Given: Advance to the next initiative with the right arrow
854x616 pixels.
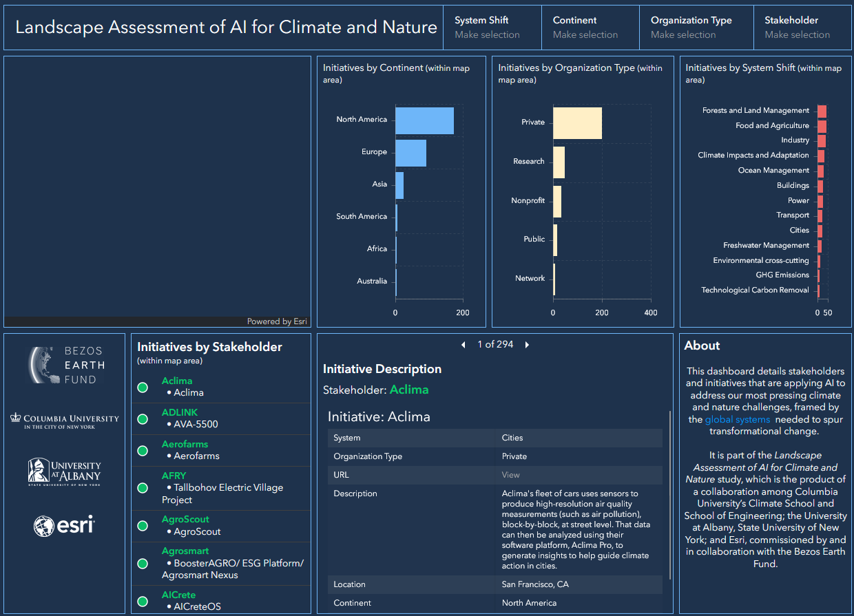Looking at the screenshot, I should [527, 344].
